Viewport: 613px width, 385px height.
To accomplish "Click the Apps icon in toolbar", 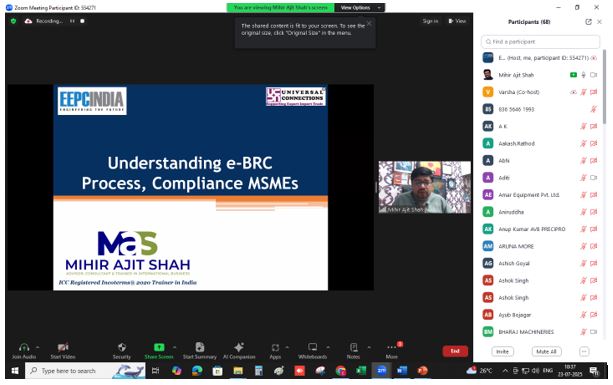I will 275,347.
